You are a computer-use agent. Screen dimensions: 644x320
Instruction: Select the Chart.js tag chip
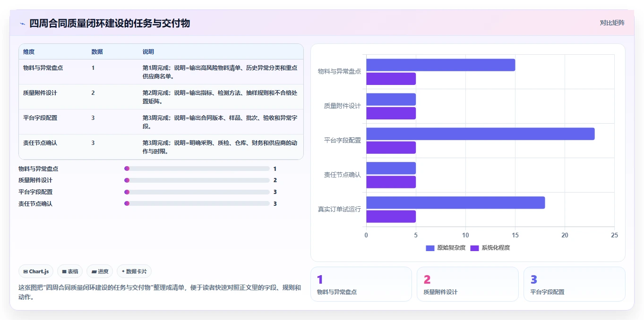pos(36,271)
